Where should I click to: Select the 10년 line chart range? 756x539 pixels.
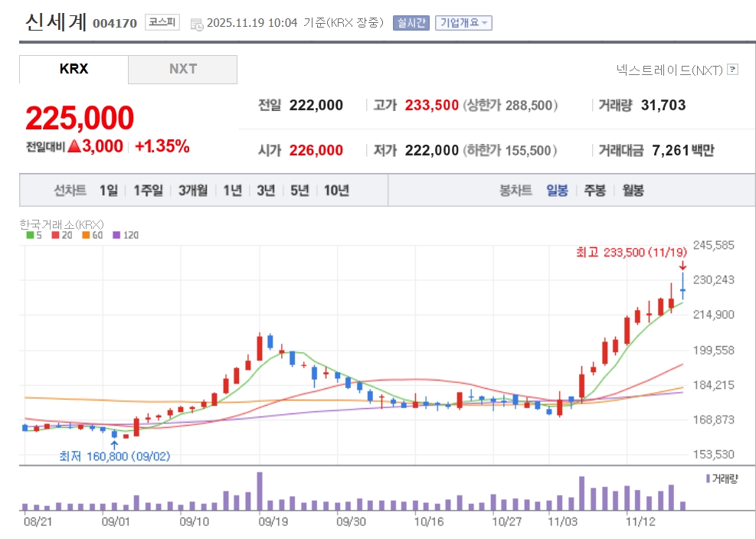(x=336, y=191)
